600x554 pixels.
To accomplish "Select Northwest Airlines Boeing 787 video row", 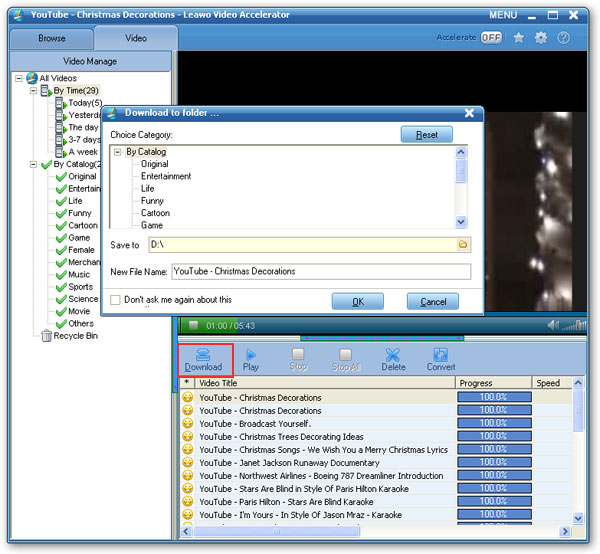I will pyautogui.click(x=321, y=476).
